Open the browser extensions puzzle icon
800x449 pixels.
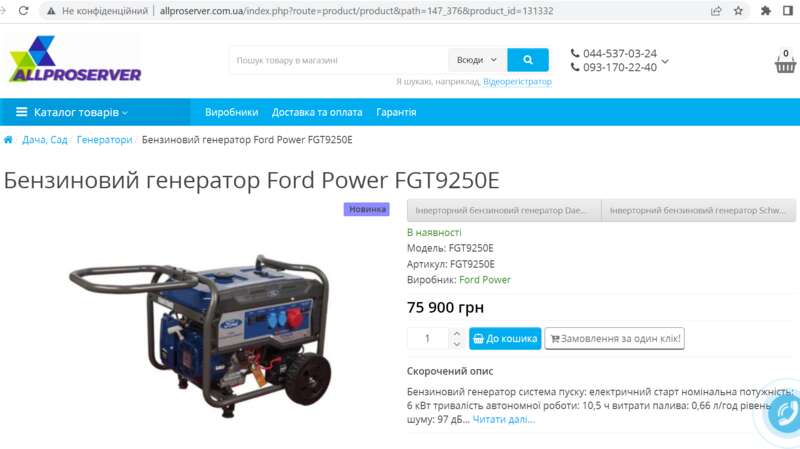coord(765,11)
